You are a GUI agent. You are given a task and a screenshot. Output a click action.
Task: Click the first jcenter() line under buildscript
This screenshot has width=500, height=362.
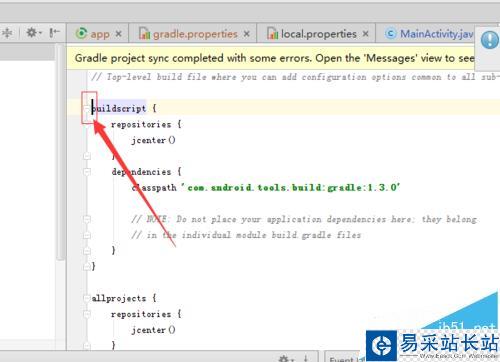click(x=153, y=140)
